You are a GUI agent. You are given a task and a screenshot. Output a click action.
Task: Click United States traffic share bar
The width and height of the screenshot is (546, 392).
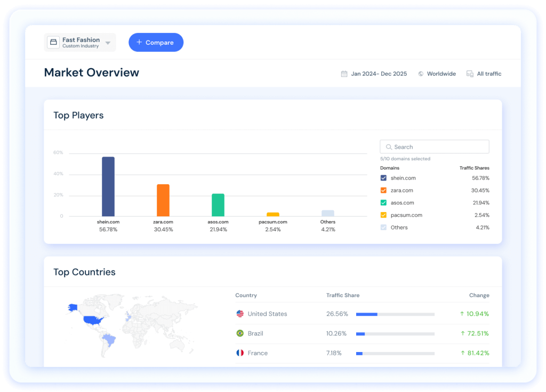[x=395, y=314]
